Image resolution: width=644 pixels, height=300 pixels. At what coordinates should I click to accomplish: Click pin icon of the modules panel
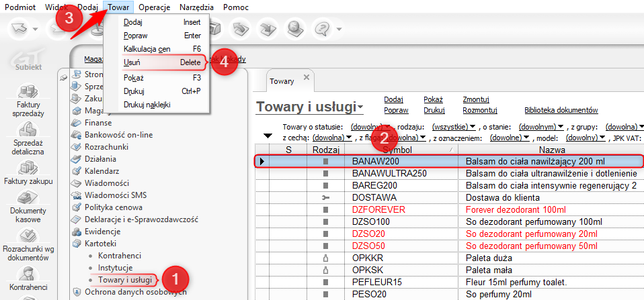pos(63,78)
